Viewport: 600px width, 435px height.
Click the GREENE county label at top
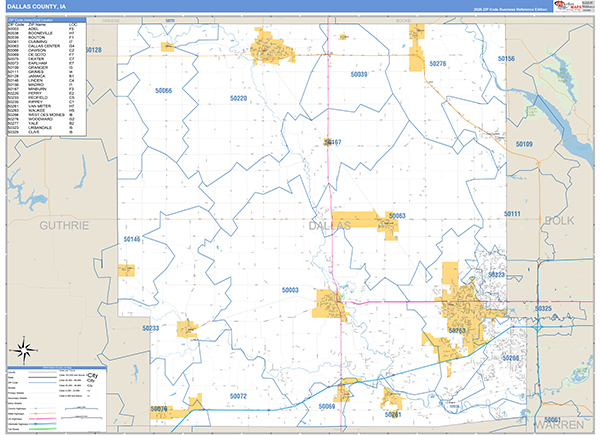coord(111,21)
